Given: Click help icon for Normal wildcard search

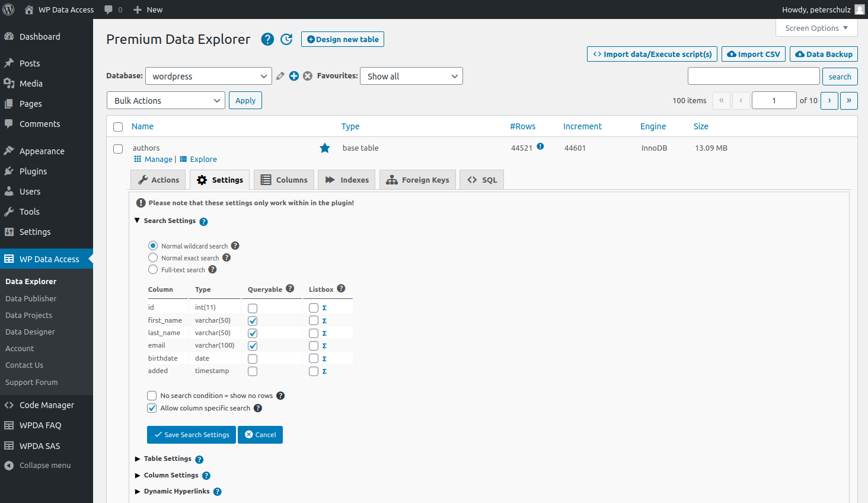Looking at the screenshot, I should (x=235, y=246).
